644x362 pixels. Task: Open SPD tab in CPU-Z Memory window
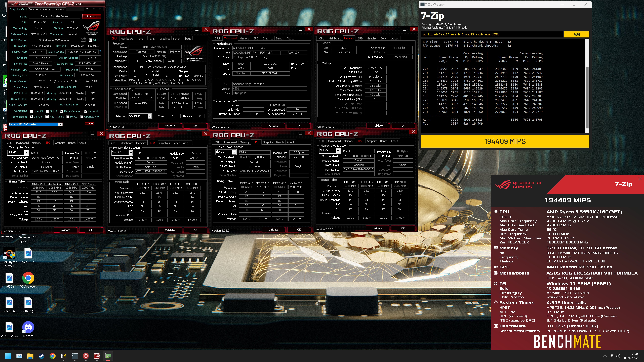click(360, 38)
